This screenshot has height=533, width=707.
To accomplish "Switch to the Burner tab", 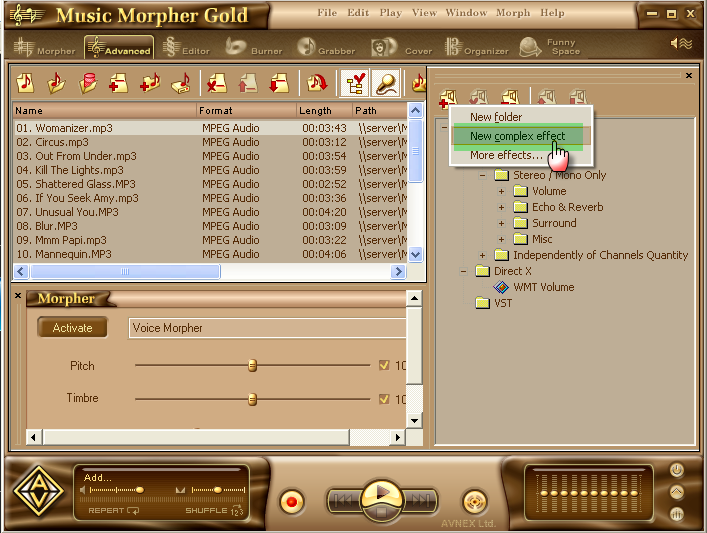I will [253, 47].
